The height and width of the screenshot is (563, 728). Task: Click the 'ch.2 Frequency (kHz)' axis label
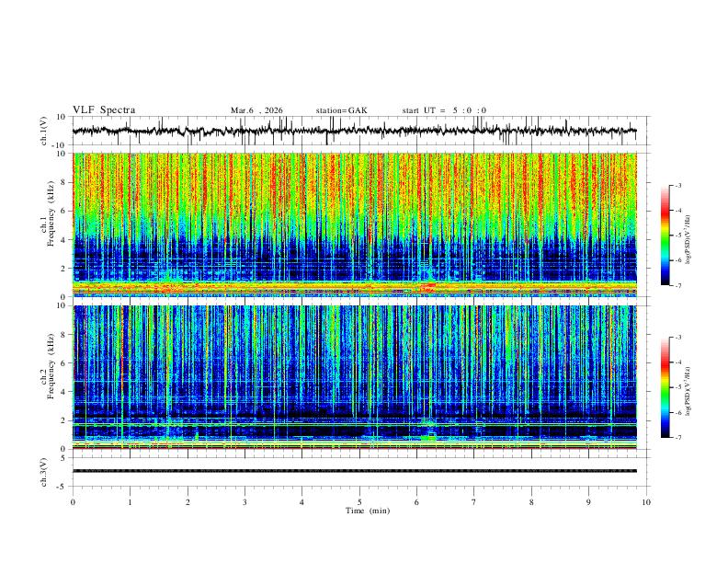point(48,366)
